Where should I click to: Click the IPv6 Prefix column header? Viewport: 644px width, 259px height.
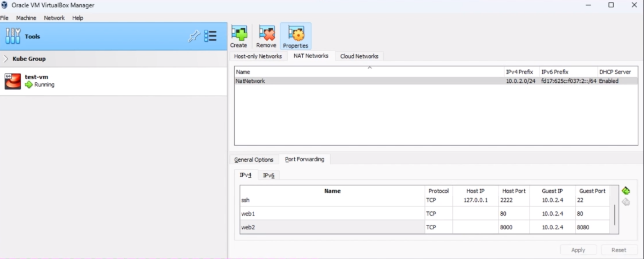(568, 72)
